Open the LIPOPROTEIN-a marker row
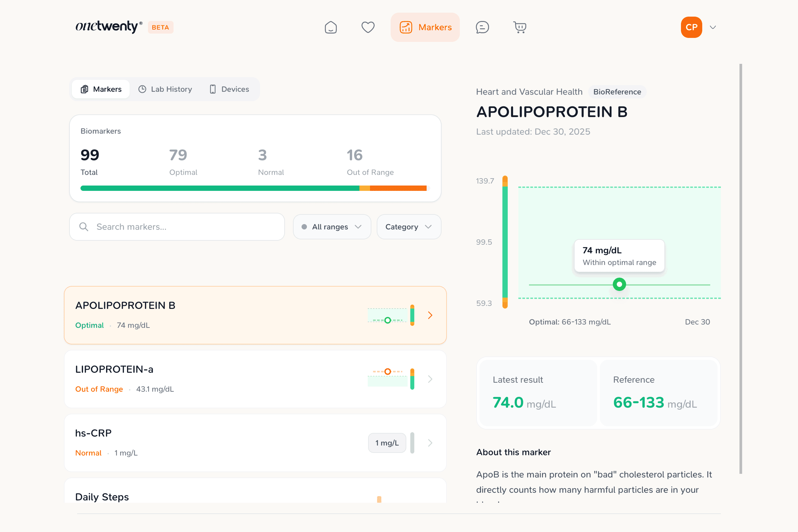Screen dimensions: 798x532 pos(255,379)
